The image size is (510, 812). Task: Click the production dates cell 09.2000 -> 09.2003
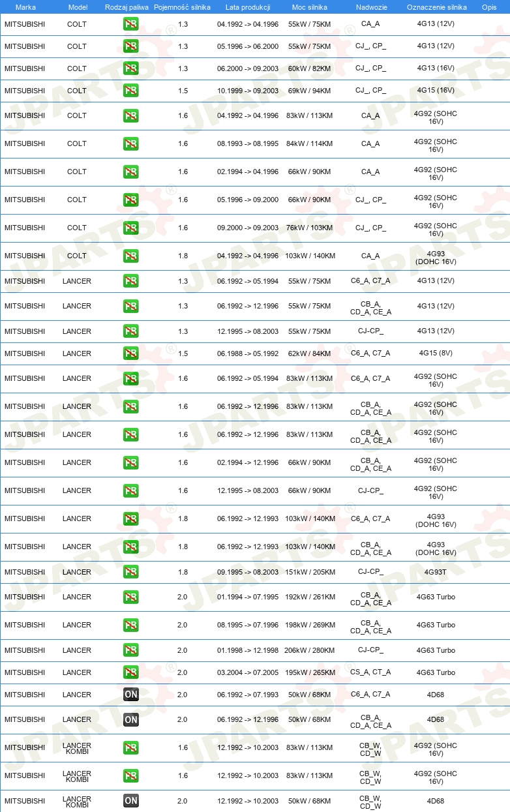click(248, 228)
